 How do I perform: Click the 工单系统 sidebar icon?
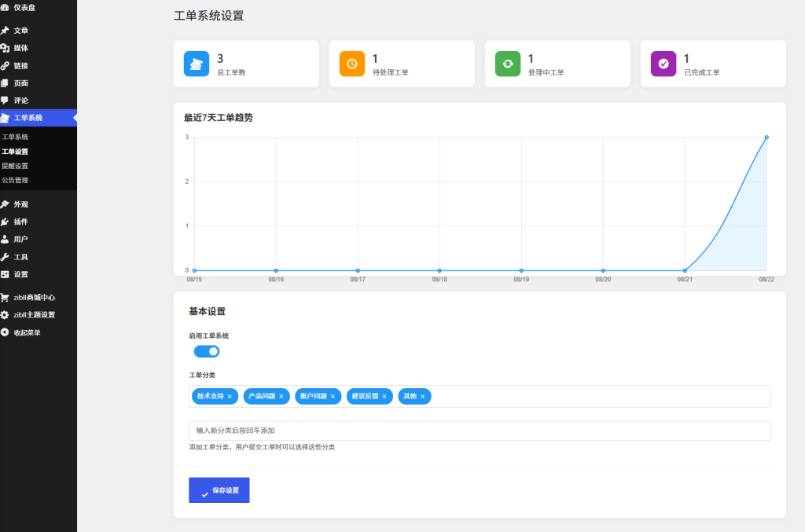point(5,118)
